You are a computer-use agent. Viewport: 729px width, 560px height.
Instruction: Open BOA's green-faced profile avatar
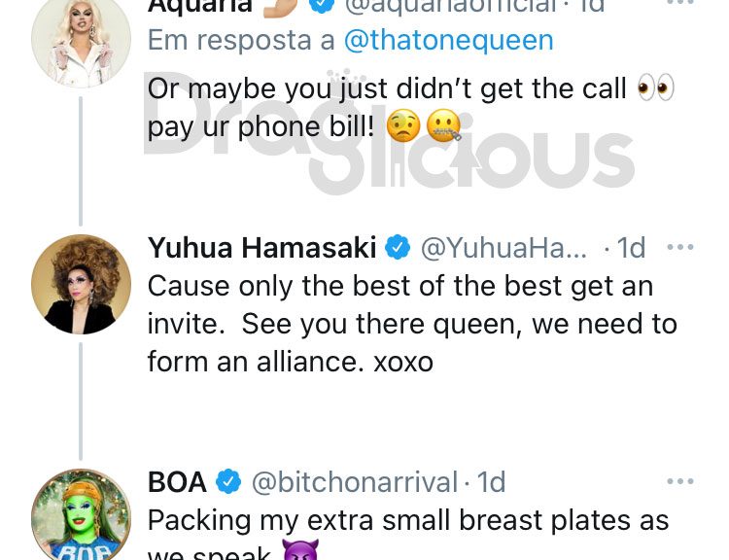tap(81, 514)
